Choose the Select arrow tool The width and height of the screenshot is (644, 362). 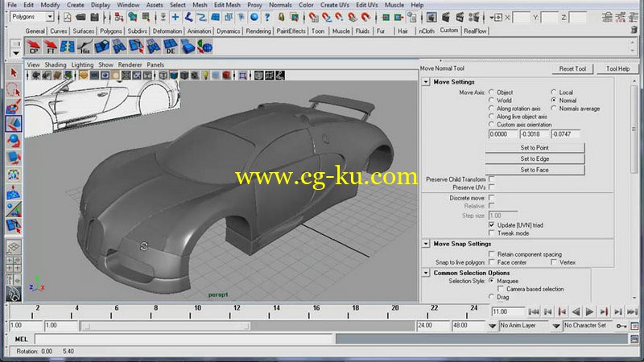click(x=14, y=72)
